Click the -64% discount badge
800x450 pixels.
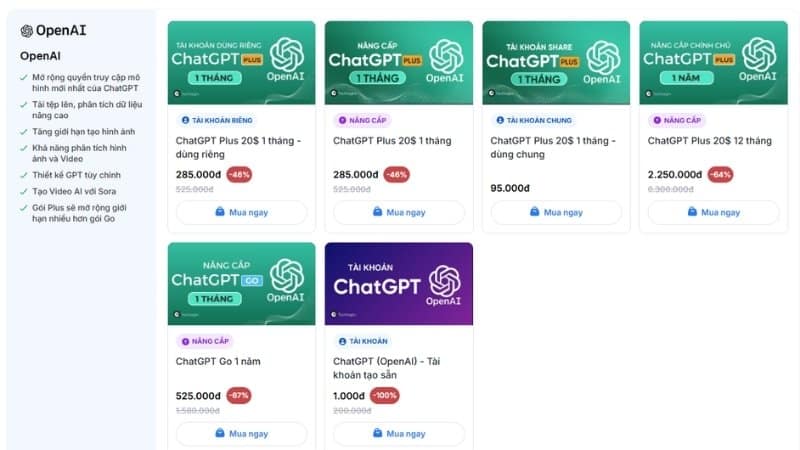(721, 174)
